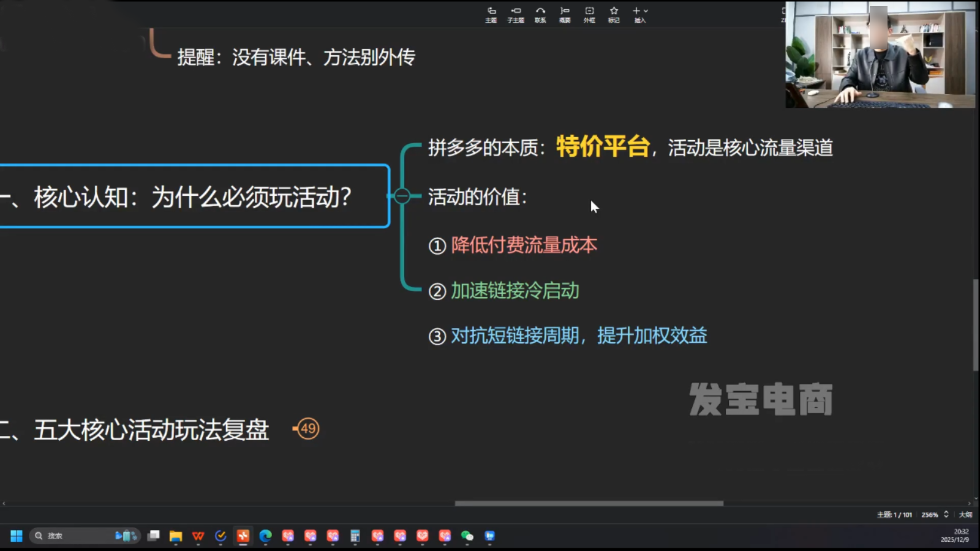Click the 256% zoom level button

929,515
